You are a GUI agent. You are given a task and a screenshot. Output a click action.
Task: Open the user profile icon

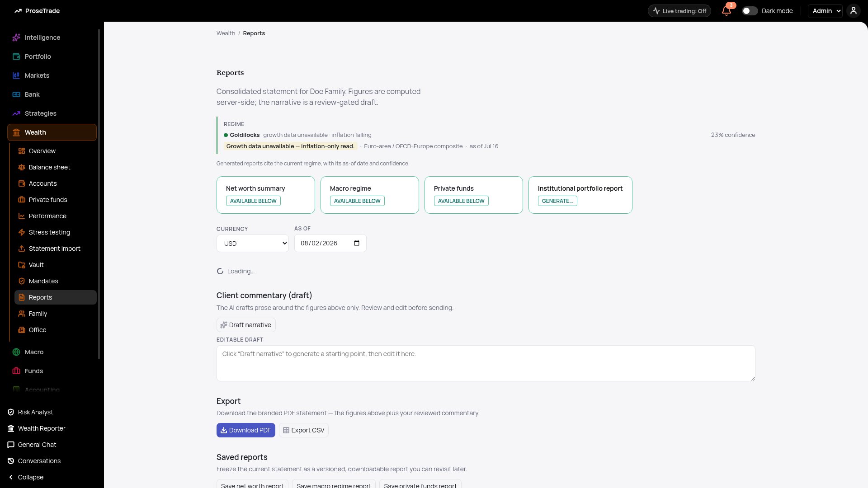pyautogui.click(x=854, y=11)
